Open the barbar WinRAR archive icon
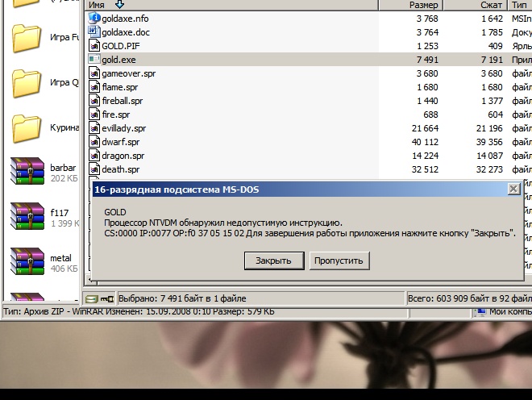 27,173
